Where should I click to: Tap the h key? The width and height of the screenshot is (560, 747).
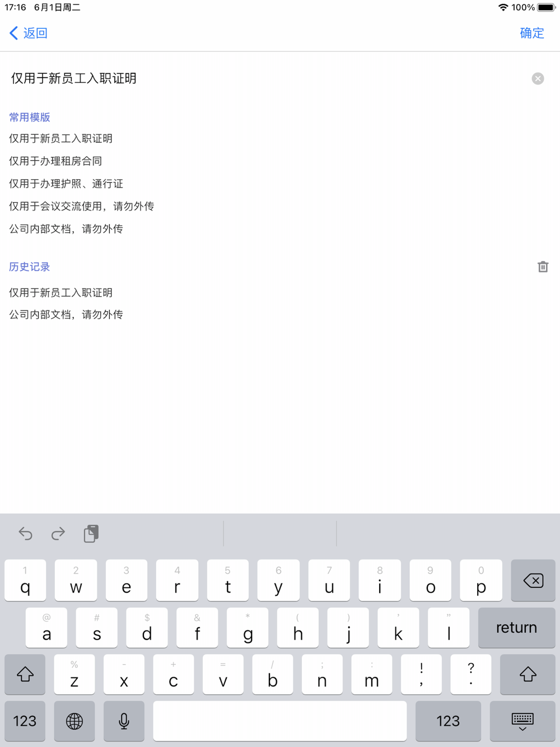point(298,627)
